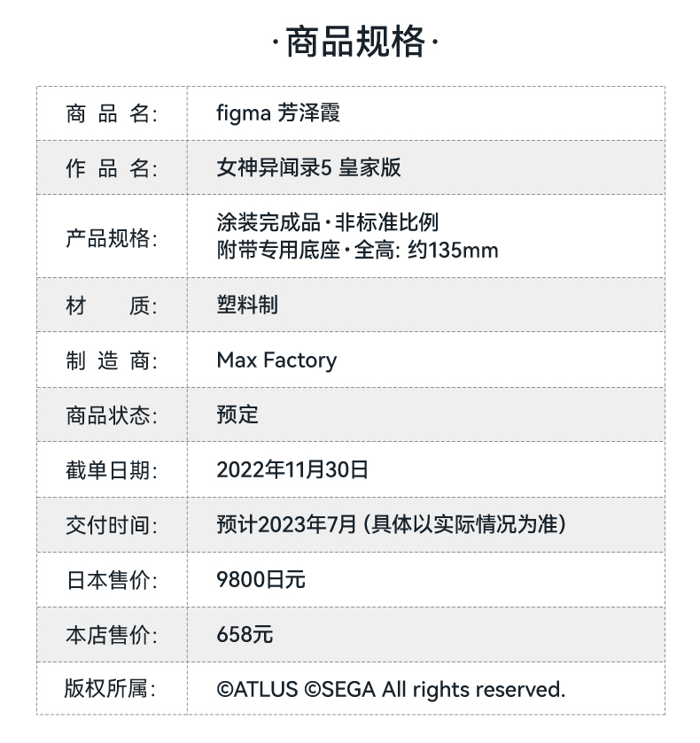
Task: Select the 塑料制 material value
Action: pyautogui.click(x=247, y=306)
